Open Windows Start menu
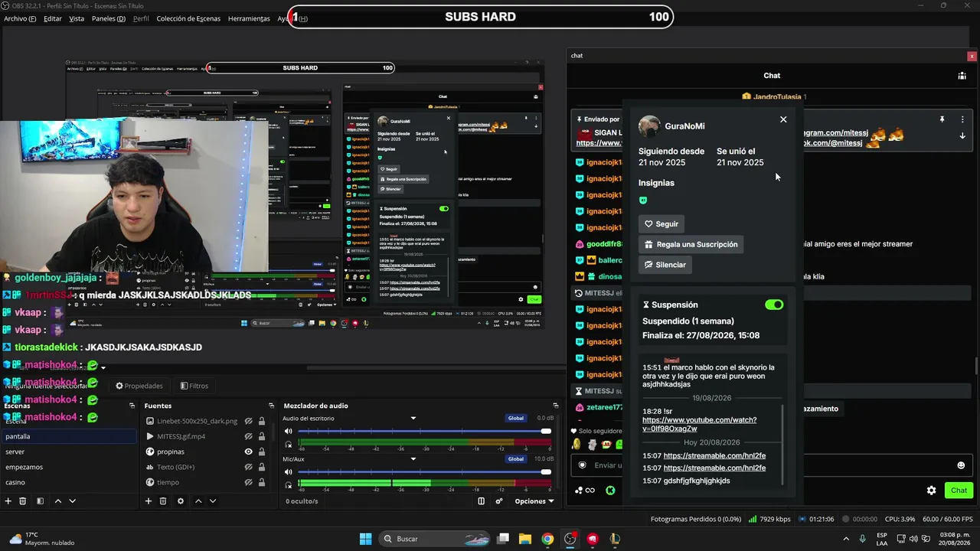Image resolution: width=980 pixels, height=551 pixels. click(x=365, y=539)
